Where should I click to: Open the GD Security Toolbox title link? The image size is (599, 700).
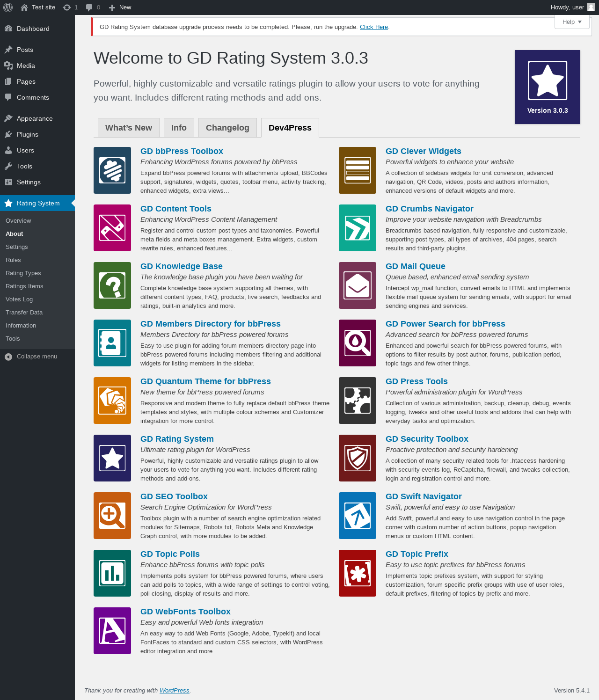click(x=427, y=439)
